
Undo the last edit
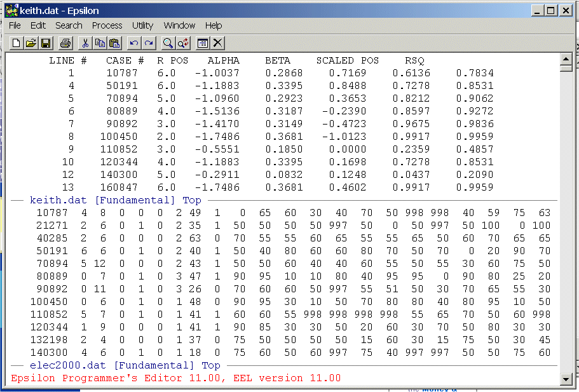(x=134, y=43)
